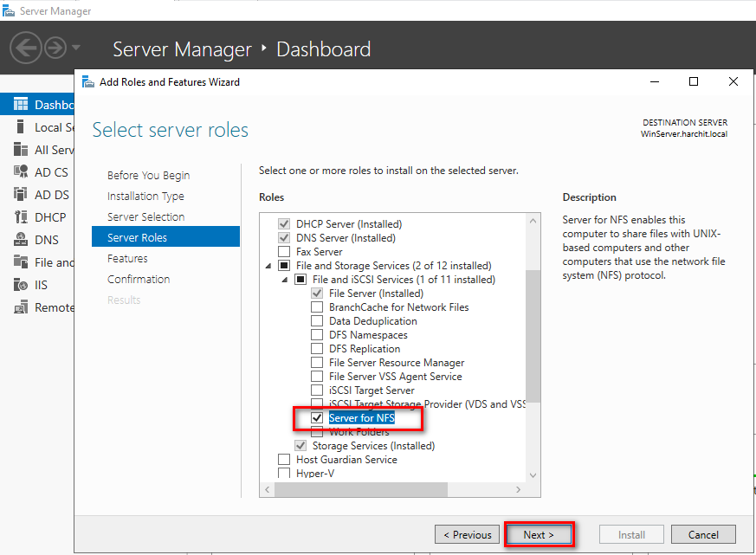Image resolution: width=756 pixels, height=555 pixels.
Task: Open the IIS sidebar icon
Action: click(20, 285)
